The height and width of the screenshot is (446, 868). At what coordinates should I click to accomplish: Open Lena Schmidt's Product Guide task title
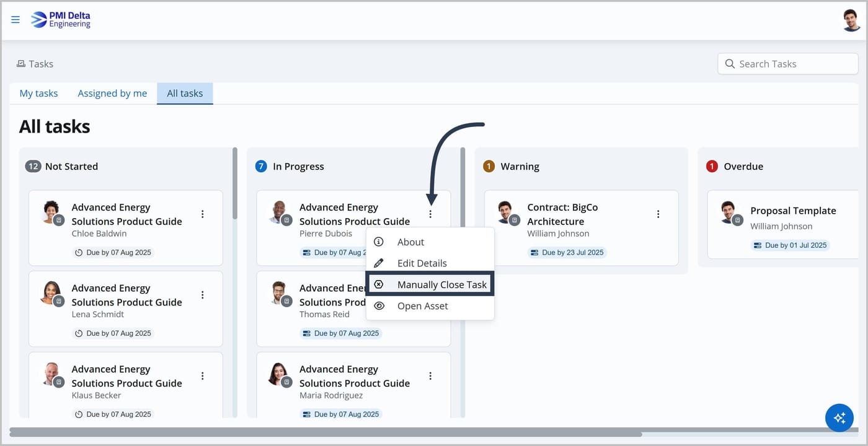click(x=126, y=295)
